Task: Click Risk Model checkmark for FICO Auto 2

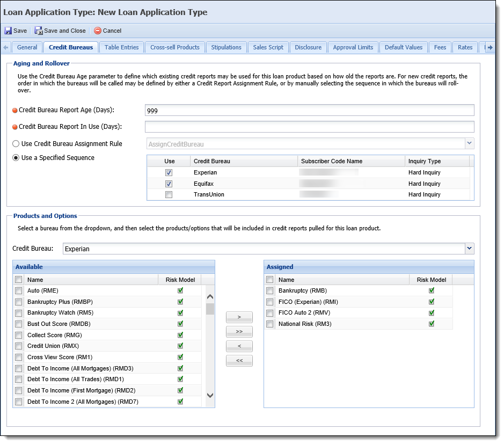Action: [x=432, y=313]
